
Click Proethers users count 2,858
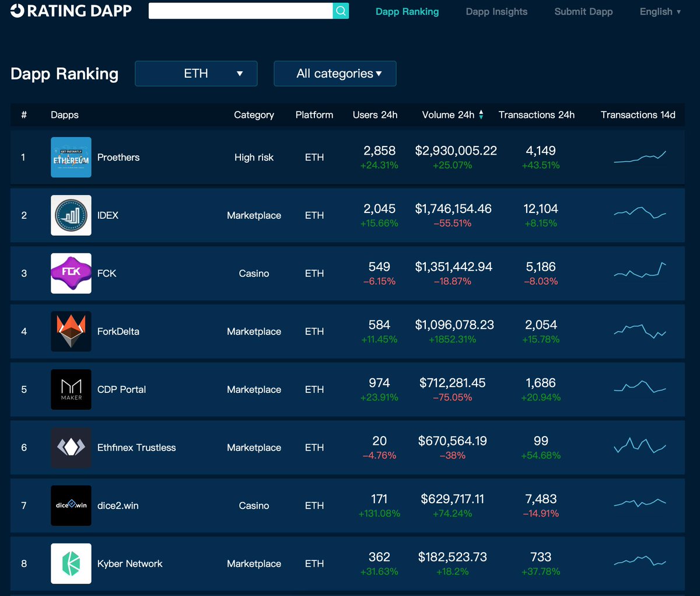[x=379, y=151]
